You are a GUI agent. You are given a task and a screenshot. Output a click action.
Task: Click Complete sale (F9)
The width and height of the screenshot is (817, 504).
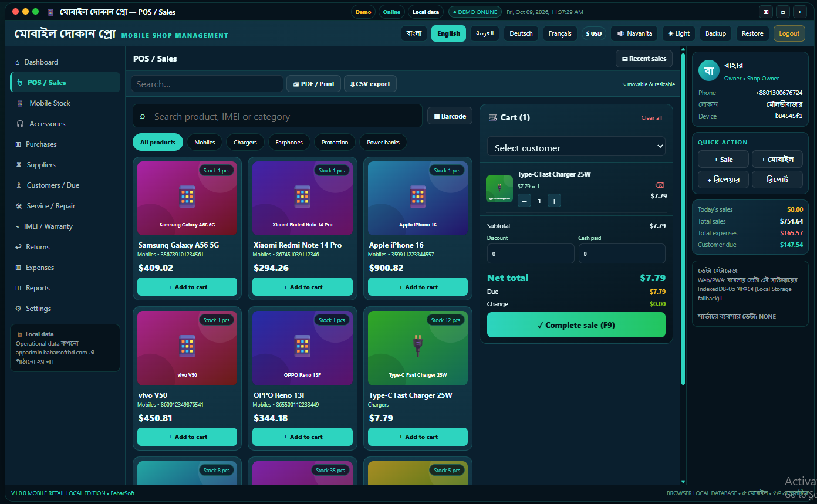pyautogui.click(x=576, y=325)
